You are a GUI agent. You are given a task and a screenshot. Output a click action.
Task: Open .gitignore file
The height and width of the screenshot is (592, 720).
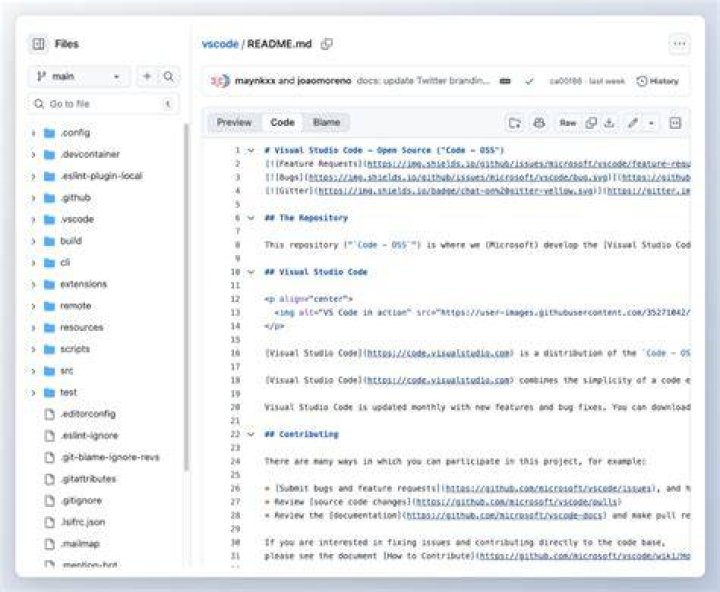(x=81, y=501)
